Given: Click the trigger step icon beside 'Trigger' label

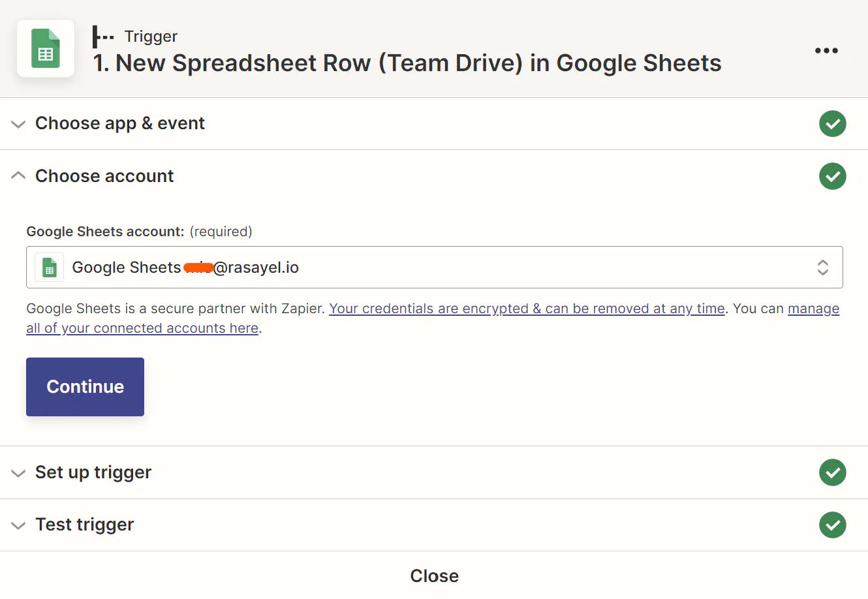Looking at the screenshot, I should coord(102,37).
